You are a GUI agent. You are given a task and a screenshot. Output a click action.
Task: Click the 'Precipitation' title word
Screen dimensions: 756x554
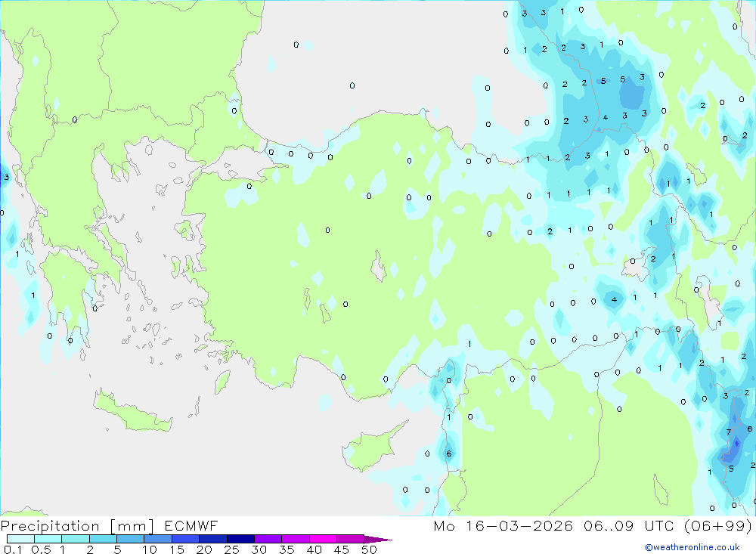tap(50, 526)
